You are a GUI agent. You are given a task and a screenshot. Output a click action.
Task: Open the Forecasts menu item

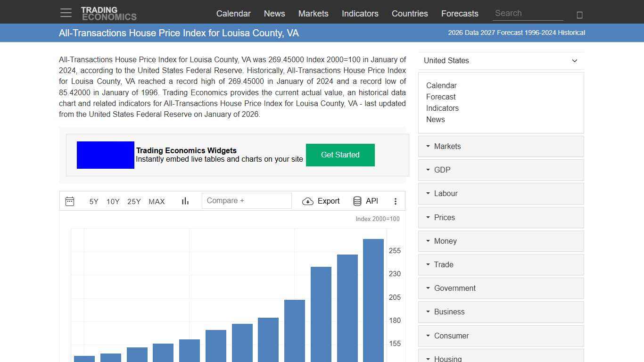tap(460, 14)
